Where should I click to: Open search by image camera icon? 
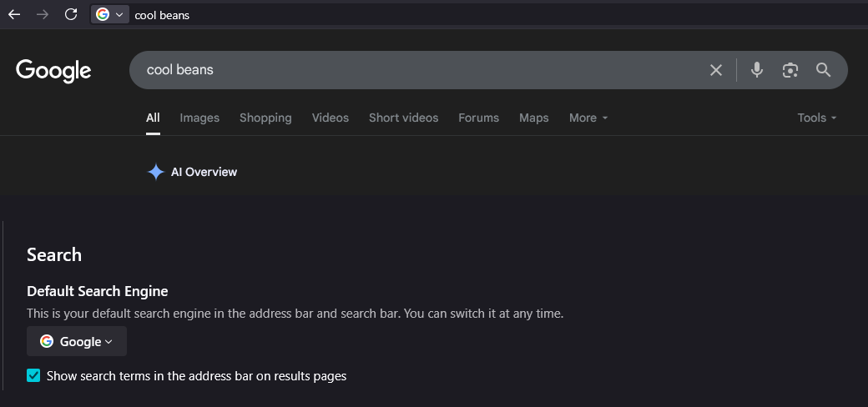click(790, 70)
